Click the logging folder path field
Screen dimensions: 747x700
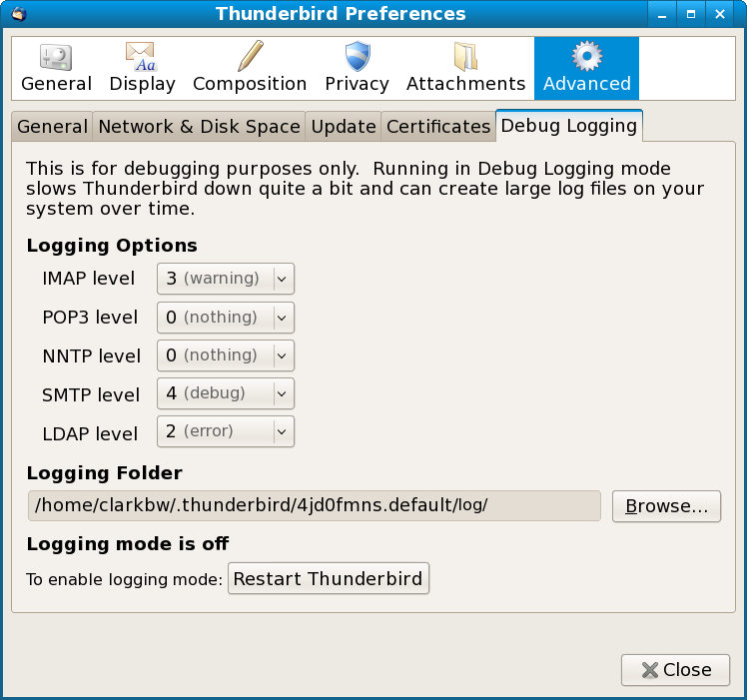(x=315, y=505)
